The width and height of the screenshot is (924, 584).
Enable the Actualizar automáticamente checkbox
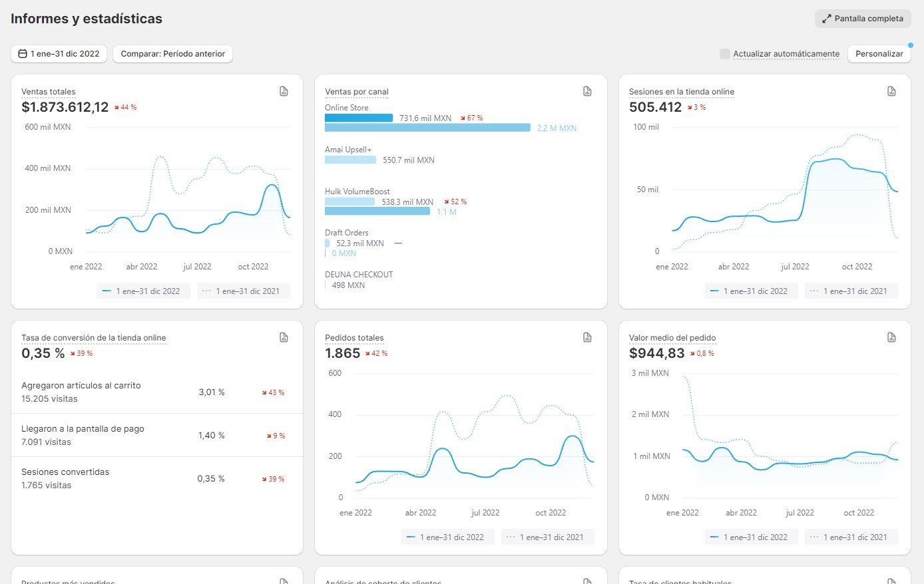(x=724, y=54)
